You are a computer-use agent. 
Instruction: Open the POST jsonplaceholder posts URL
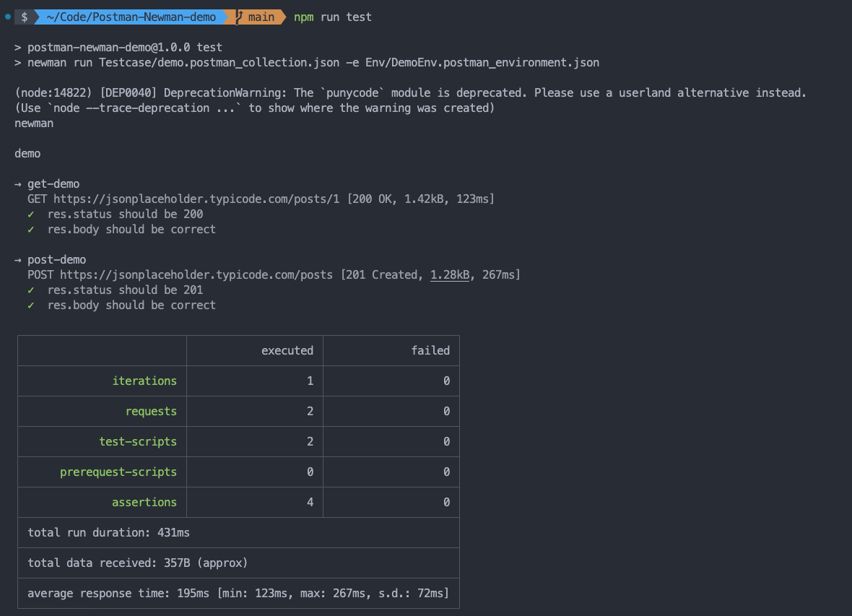(x=196, y=275)
